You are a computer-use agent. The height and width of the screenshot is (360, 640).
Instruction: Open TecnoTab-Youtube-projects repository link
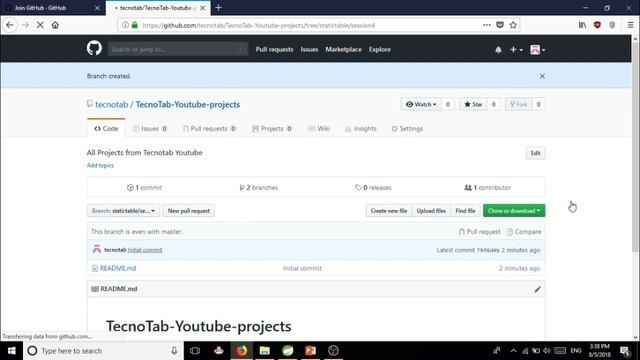point(188,104)
